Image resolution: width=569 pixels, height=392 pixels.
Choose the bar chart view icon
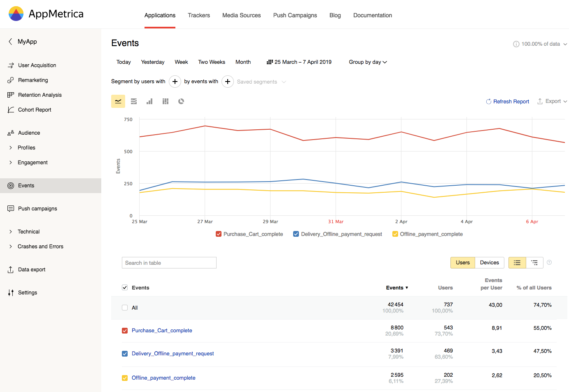click(149, 101)
